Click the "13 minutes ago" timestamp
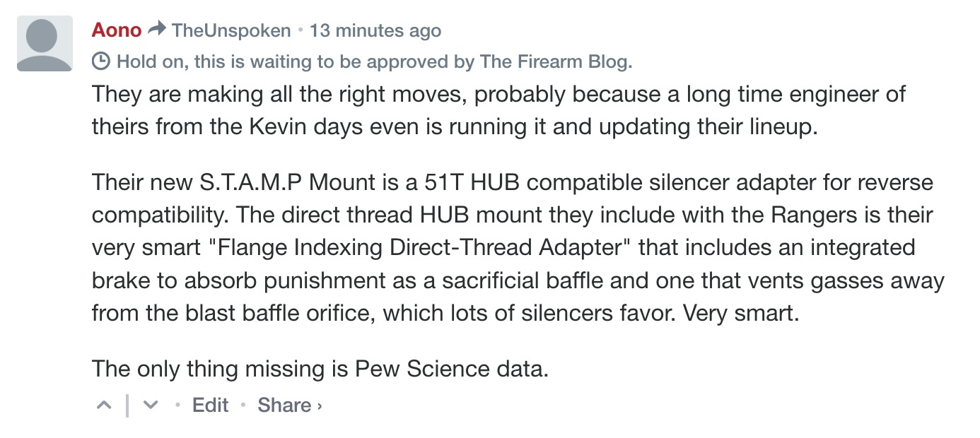Screen dimensions: 980x438 coord(375,31)
